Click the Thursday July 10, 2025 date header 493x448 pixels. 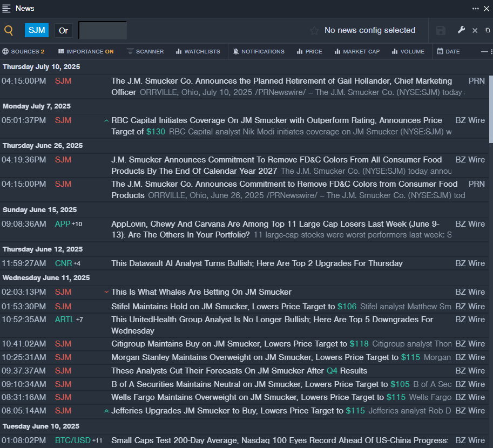(x=42, y=67)
